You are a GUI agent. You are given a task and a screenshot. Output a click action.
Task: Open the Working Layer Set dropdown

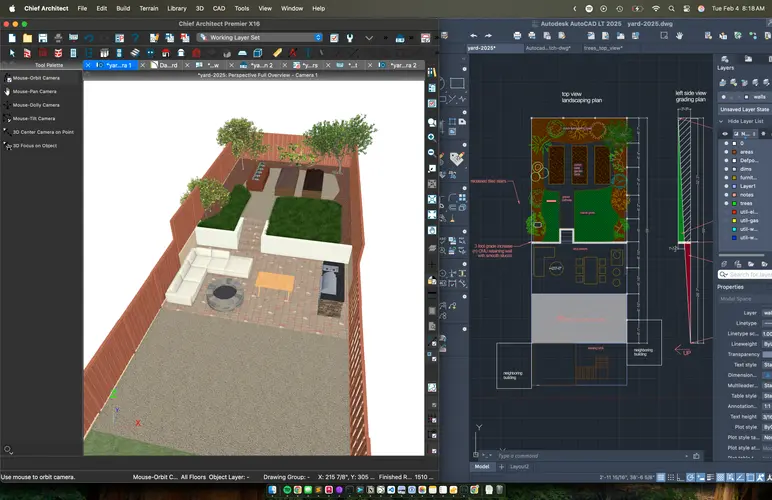pyautogui.click(x=260, y=37)
